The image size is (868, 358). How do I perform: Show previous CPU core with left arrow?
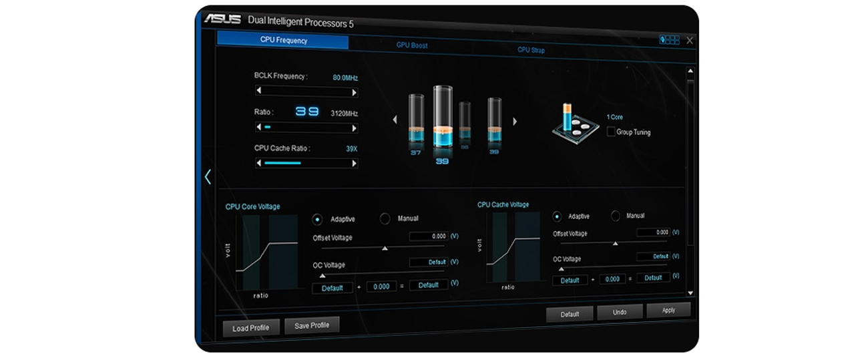coord(395,120)
